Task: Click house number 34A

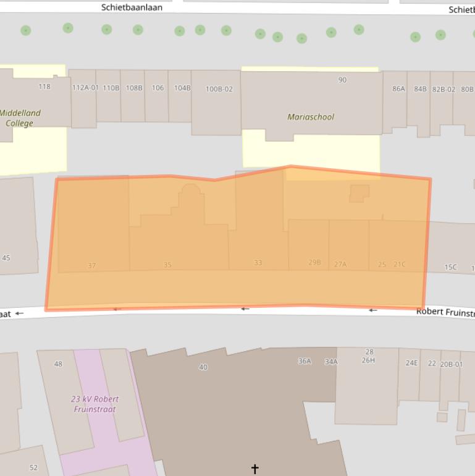Action: point(331,362)
